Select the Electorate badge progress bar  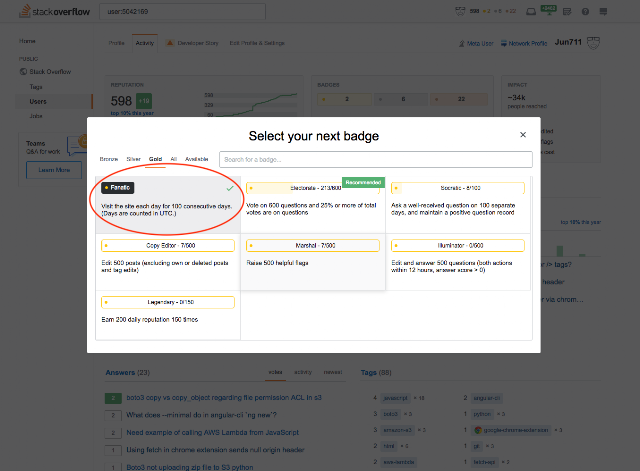click(313, 188)
